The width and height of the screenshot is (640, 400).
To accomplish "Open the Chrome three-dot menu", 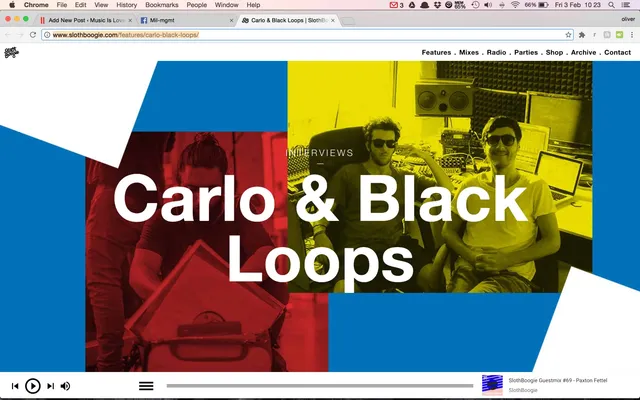I will (x=632, y=35).
